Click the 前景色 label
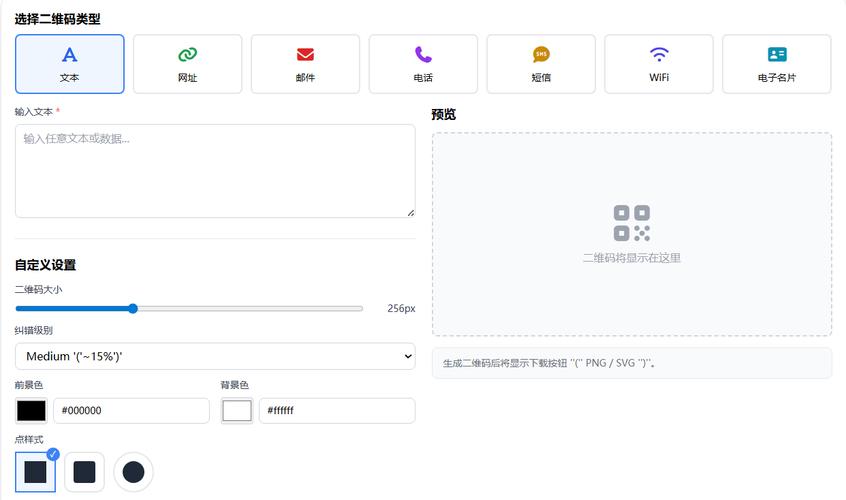Viewport: 846px width, 500px height. tap(29, 385)
